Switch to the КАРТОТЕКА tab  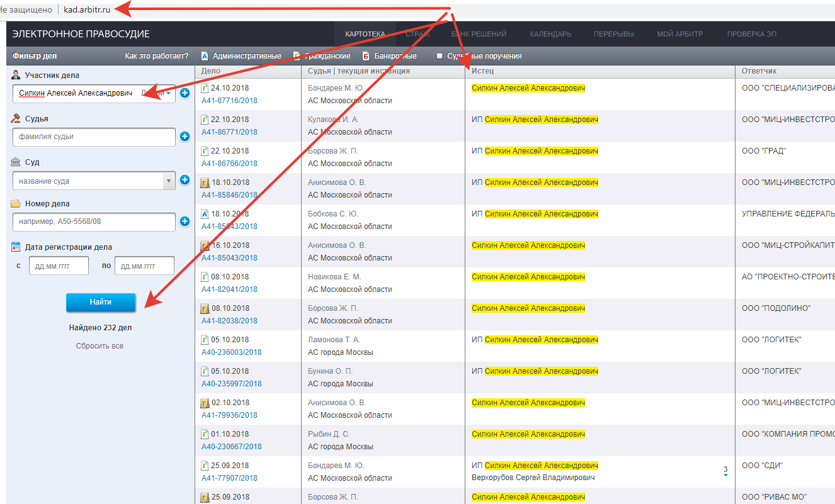(x=365, y=34)
